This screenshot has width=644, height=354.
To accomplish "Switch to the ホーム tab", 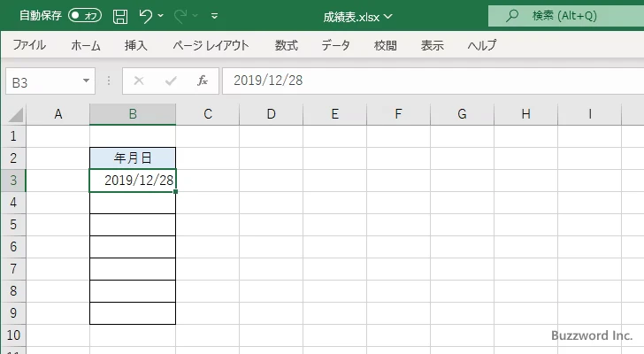I will click(x=86, y=45).
